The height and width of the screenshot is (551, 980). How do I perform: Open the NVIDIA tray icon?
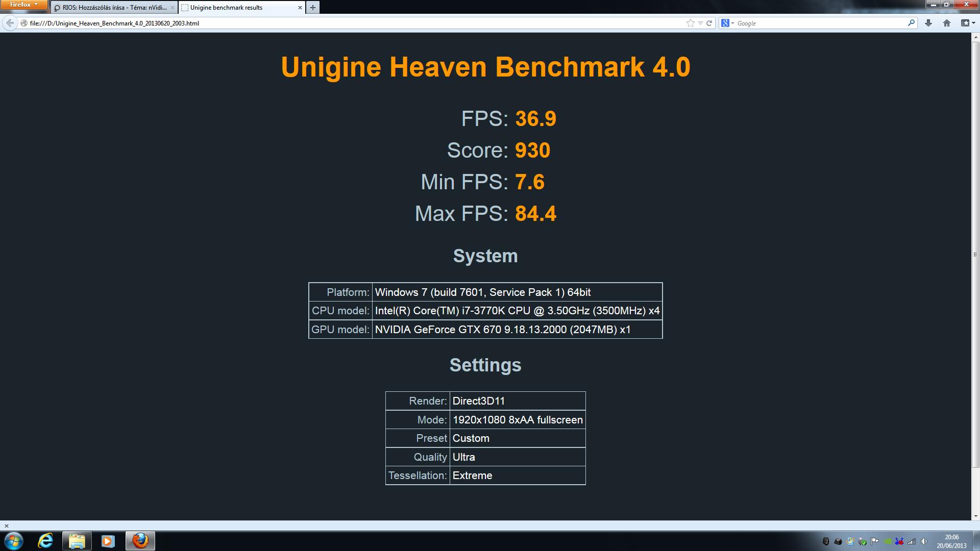click(887, 541)
